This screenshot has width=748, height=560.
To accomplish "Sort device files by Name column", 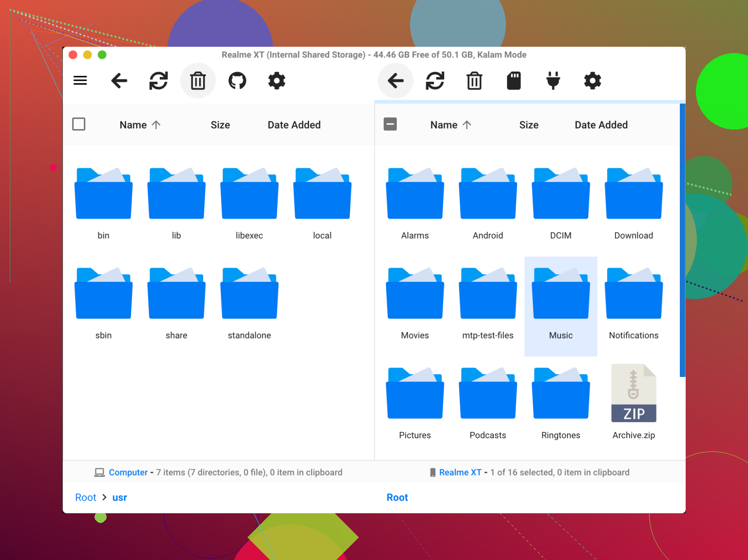I will coord(450,125).
